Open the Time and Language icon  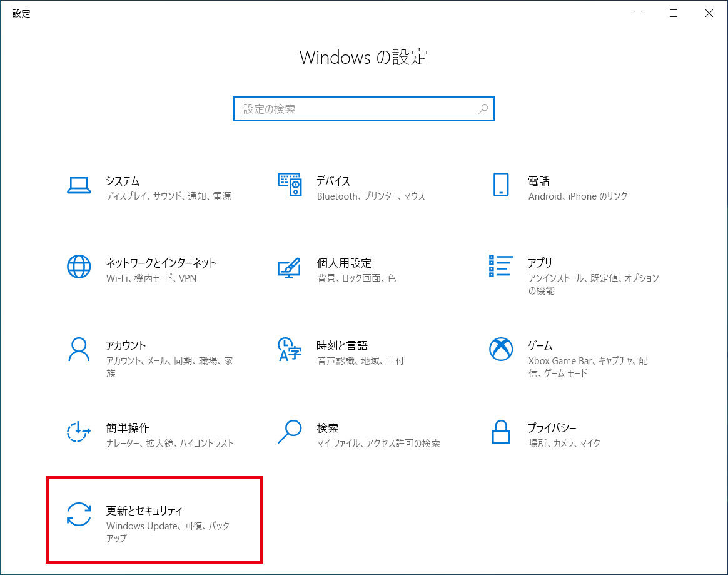coord(289,349)
